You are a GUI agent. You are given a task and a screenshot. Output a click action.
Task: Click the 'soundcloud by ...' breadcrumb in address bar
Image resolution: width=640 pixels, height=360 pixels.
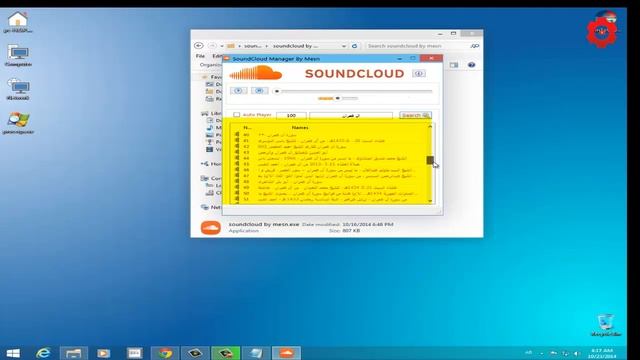pyautogui.click(x=295, y=46)
